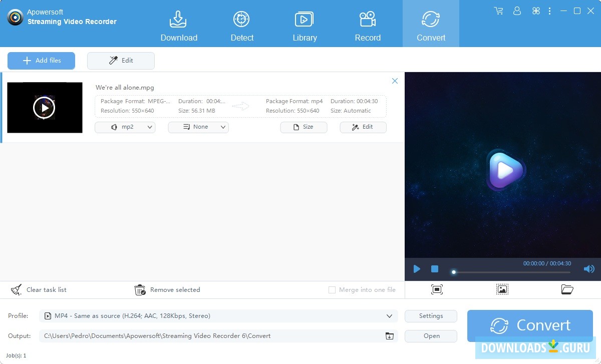Open the snapshot folder icon
The width and height of the screenshot is (601, 364).
567,289
